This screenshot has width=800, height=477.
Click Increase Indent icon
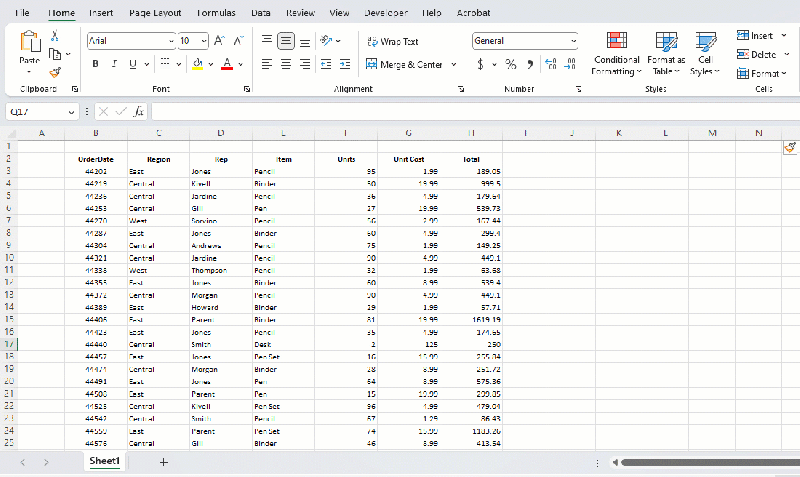345,64
